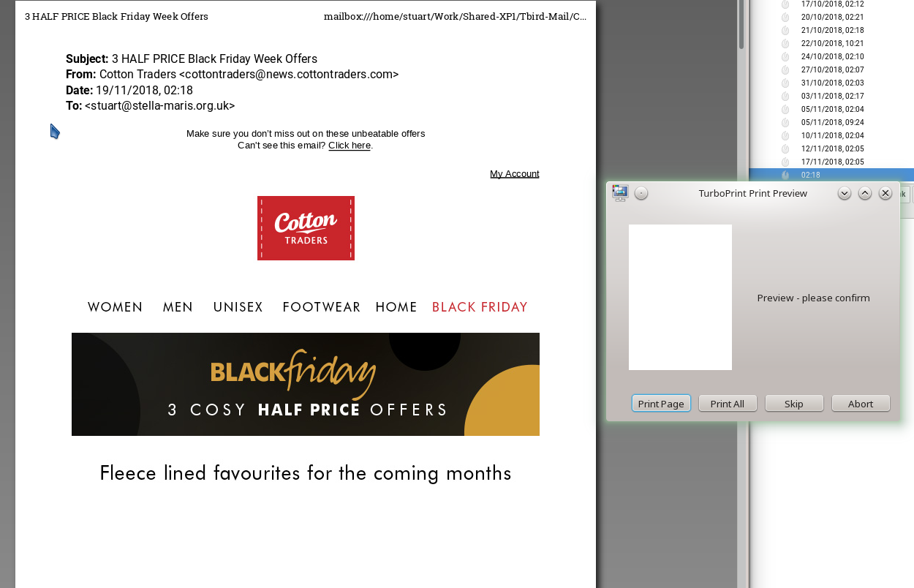Open the FOOTWEAR navigation item

pos(322,307)
